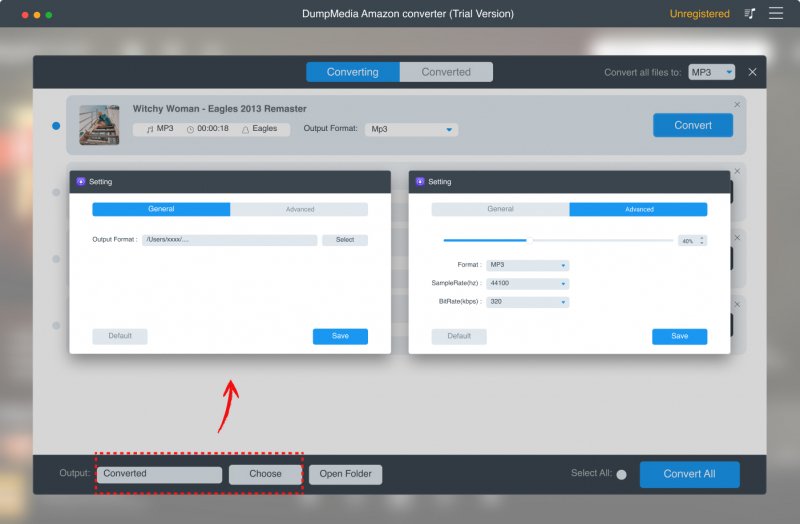The width and height of the screenshot is (800, 524).
Task: Click Default in the Advanced Setting window
Action: click(459, 336)
